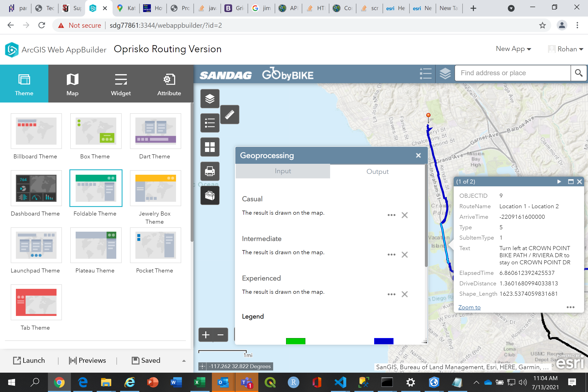Screen dimensions: 588x392
Task: Open the Chrome three-dot menu
Action: pos(577,25)
